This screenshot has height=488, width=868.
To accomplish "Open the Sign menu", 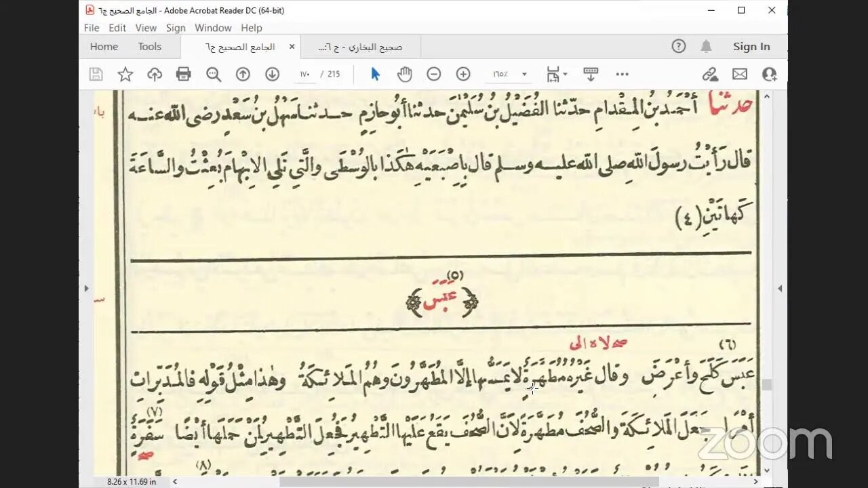I will pyautogui.click(x=176, y=28).
